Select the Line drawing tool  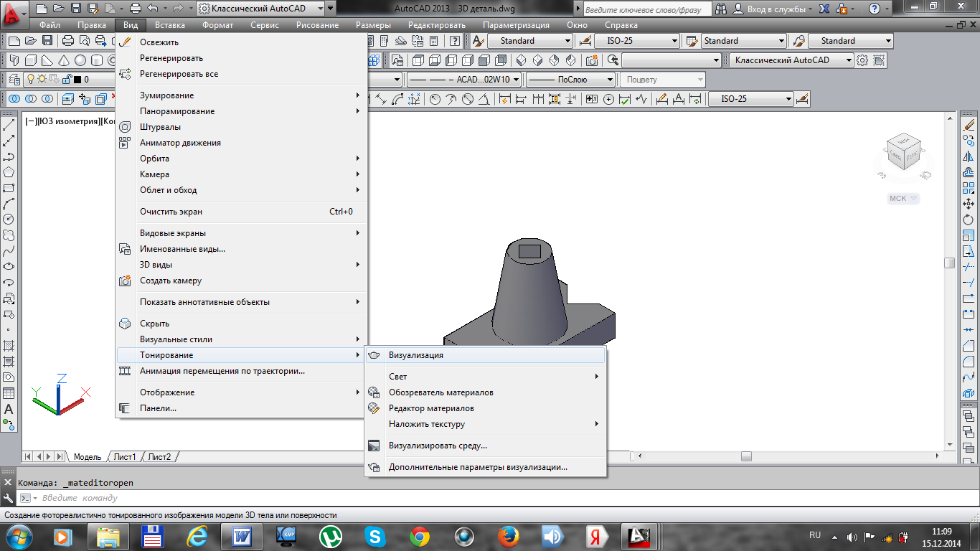click(x=9, y=125)
